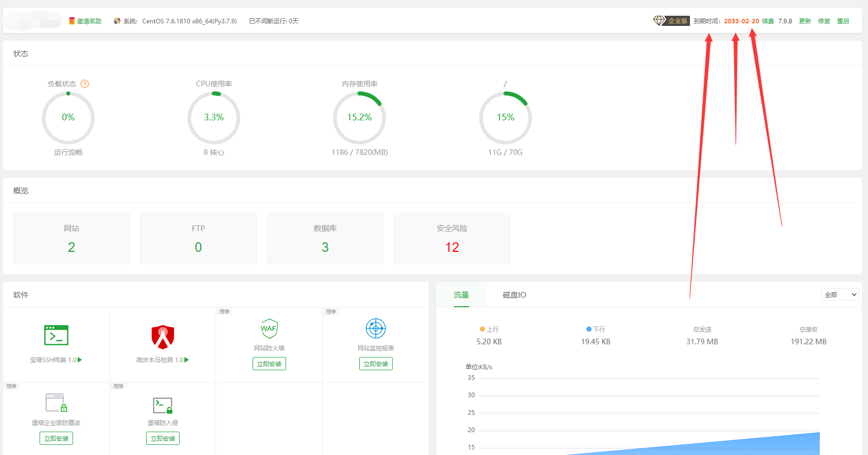The width and height of the screenshot is (868, 455).
Task: Click the 宝塔SSH终端 terminal icon
Action: click(56, 335)
